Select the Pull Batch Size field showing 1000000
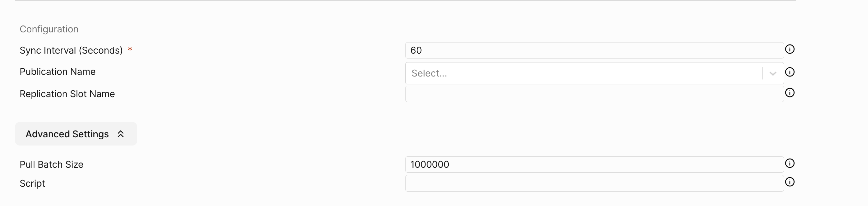The image size is (868, 206). pos(594,164)
